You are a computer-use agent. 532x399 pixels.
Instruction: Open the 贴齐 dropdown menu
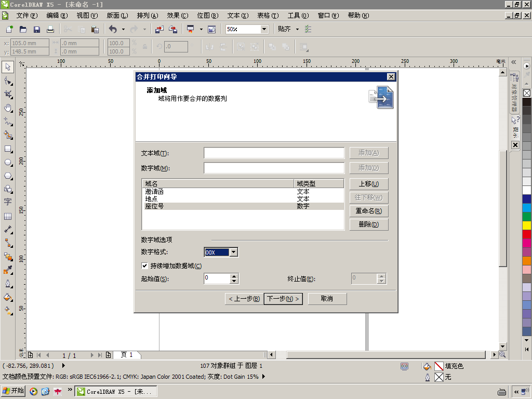(x=297, y=29)
